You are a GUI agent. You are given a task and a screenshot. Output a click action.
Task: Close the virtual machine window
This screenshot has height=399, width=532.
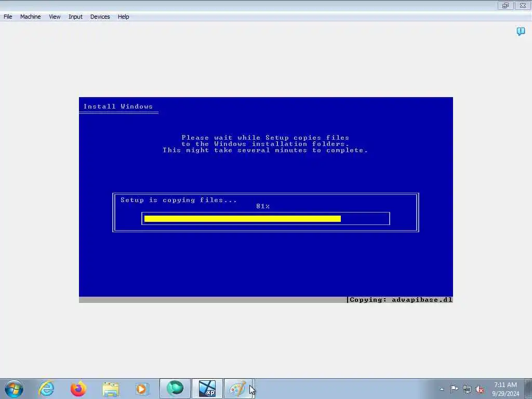click(x=523, y=5)
